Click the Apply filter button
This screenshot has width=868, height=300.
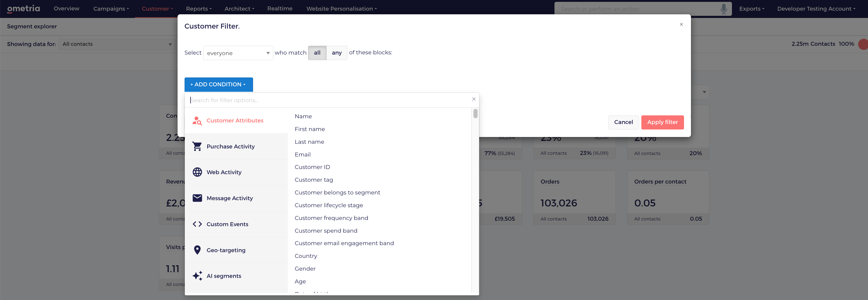click(x=662, y=122)
